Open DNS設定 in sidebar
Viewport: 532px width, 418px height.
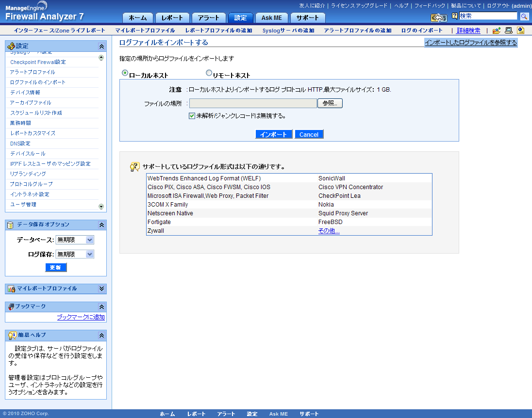20,144
